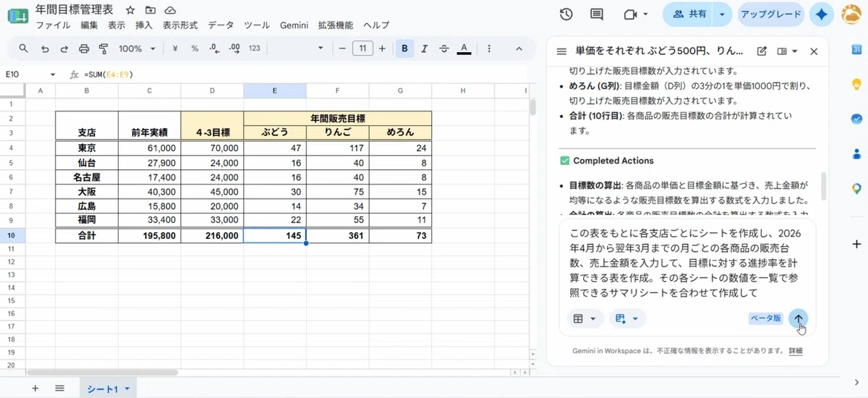The width and height of the screenshot is (868, 398).
Task: Open the comments panel icon
Action: tap(597, 14)
